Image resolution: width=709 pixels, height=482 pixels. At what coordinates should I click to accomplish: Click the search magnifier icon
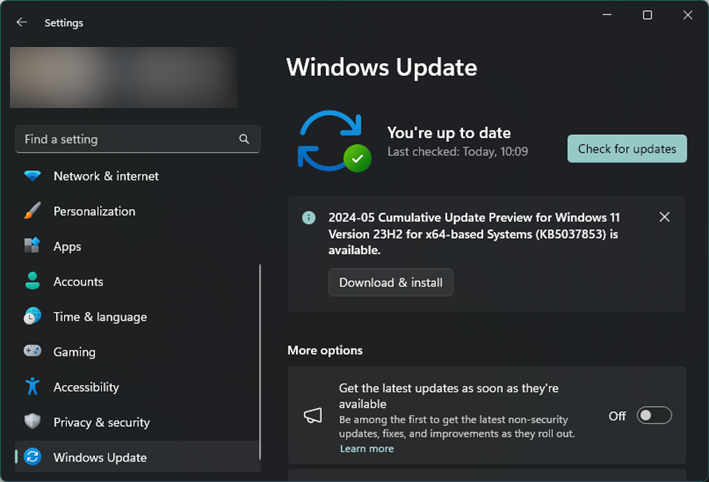tap(244, 139)
